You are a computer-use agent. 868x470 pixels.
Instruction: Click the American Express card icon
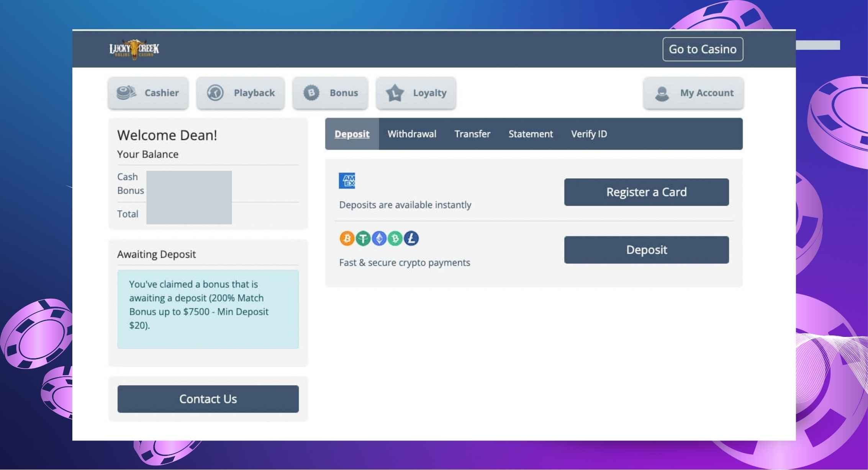(347, 181)
